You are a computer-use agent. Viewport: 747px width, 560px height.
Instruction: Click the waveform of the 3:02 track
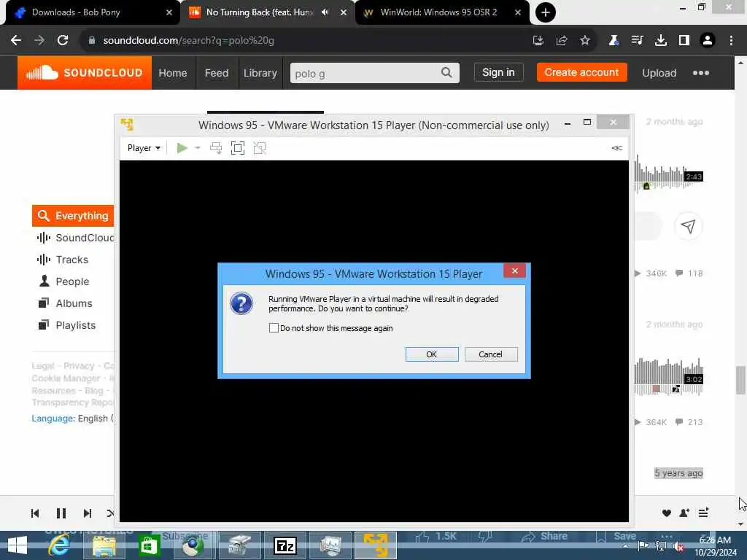[668, 377]
